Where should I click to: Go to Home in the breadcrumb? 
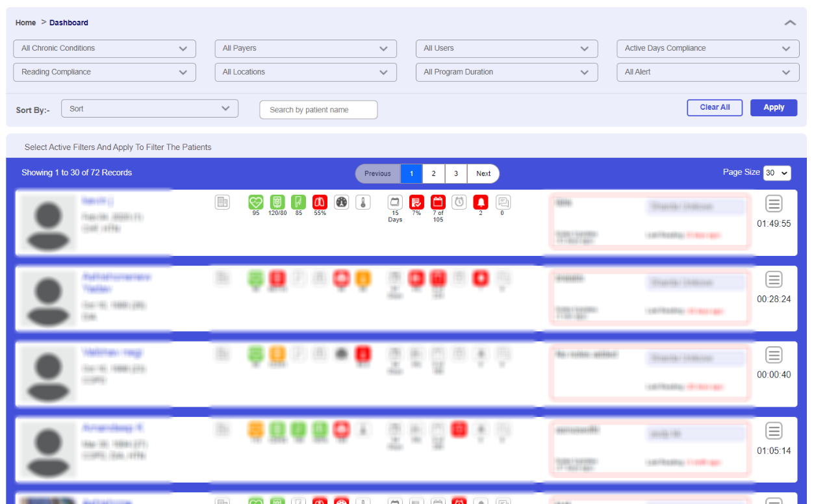tap(26, 23)
